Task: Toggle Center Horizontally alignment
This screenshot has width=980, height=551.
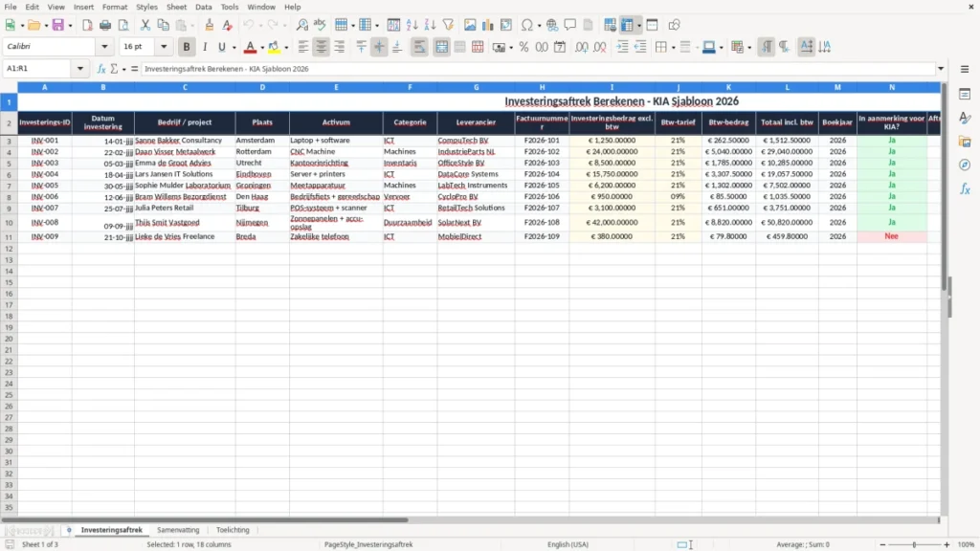Action: click(x=322, y=47)
